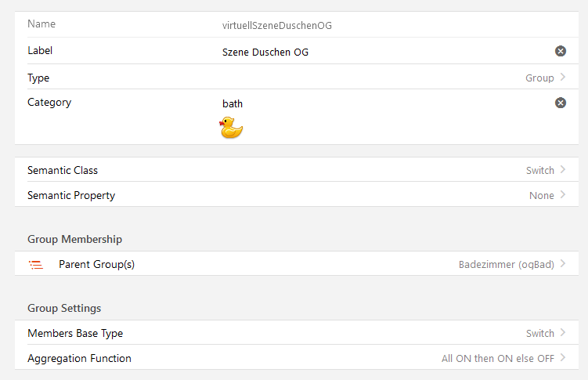This screenshot has width=588, height=380.
Task: Change the 'All ON then ON else OFF' function
Action: (x=498, y=358)
